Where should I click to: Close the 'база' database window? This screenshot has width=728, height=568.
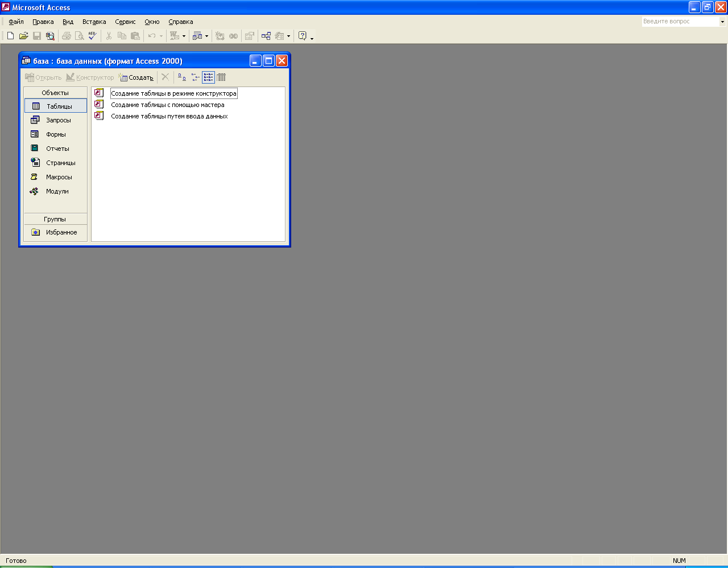click(x=282, y=61)
